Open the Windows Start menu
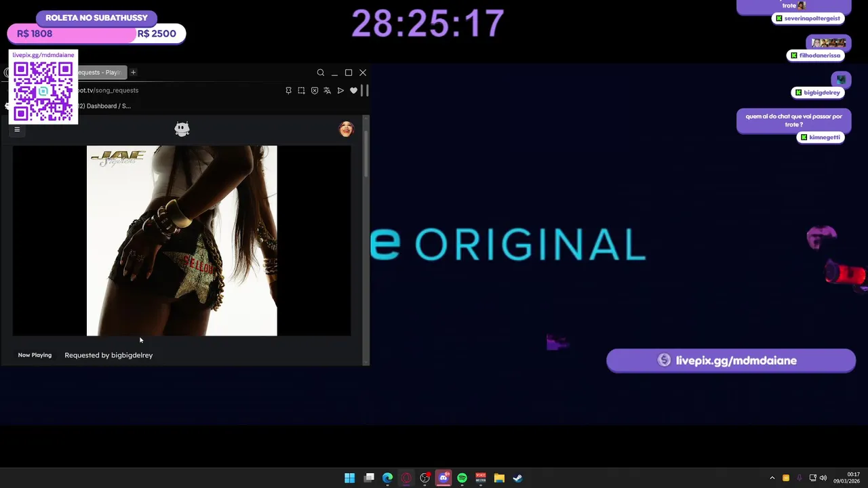868x488 pixels. (x=350, y=478)
